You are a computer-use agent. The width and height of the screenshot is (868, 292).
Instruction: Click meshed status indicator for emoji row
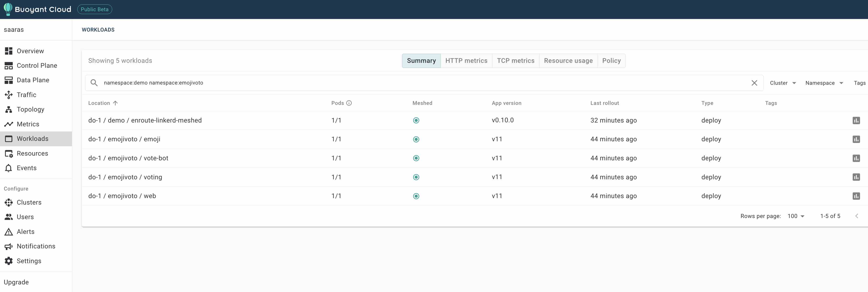[x=416, y=139]
